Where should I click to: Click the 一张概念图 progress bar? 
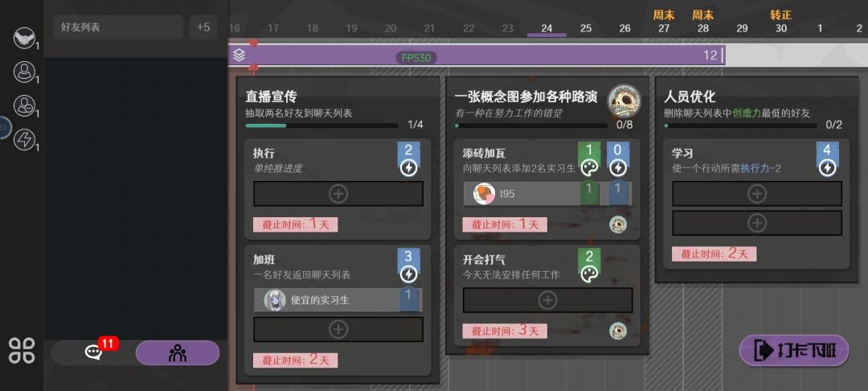(531, 126)
